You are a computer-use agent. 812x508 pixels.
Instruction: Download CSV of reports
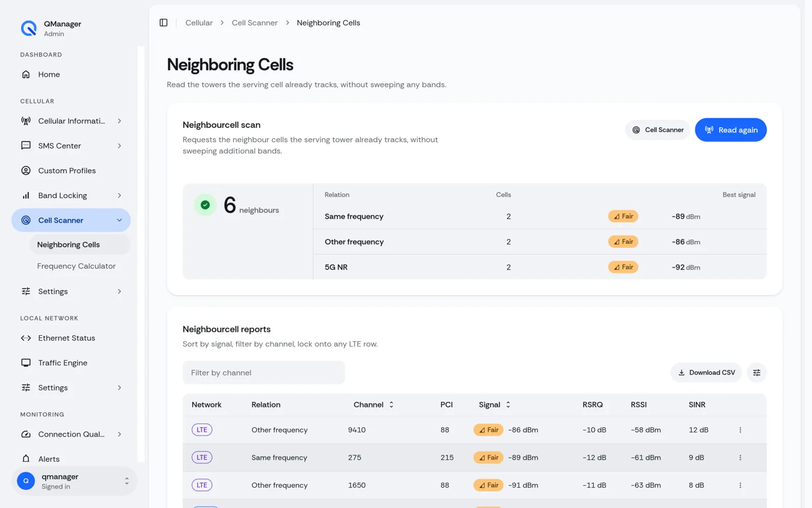[x=706, y=373]
